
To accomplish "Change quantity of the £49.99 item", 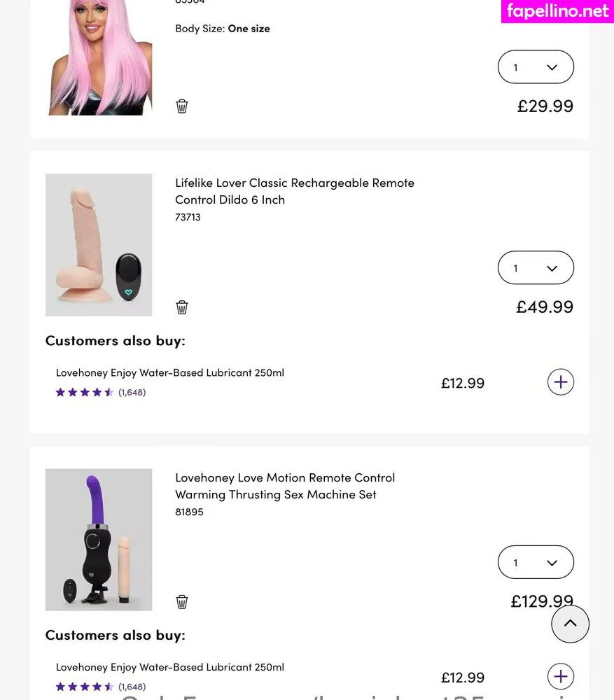I will 536,268.
